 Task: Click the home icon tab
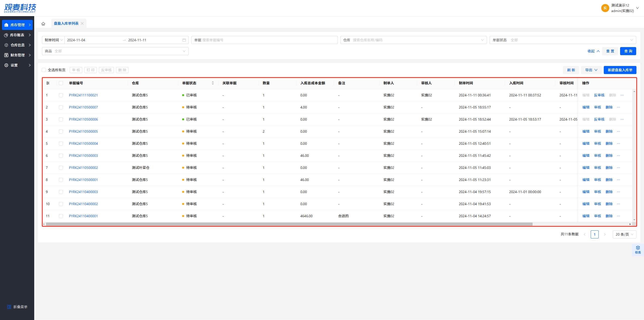click(43, 24)
